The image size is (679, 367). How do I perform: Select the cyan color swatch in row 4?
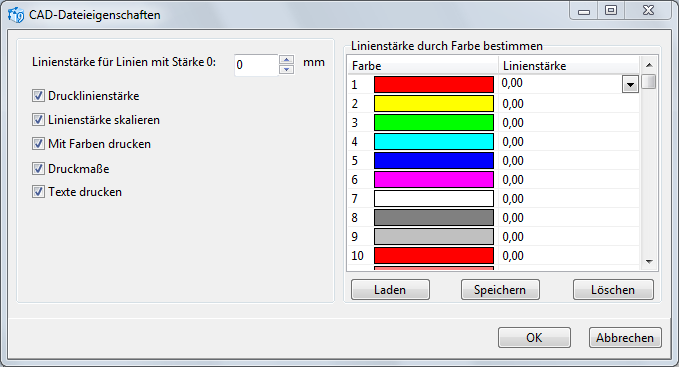pyautogui.click(x=433, y=142)
